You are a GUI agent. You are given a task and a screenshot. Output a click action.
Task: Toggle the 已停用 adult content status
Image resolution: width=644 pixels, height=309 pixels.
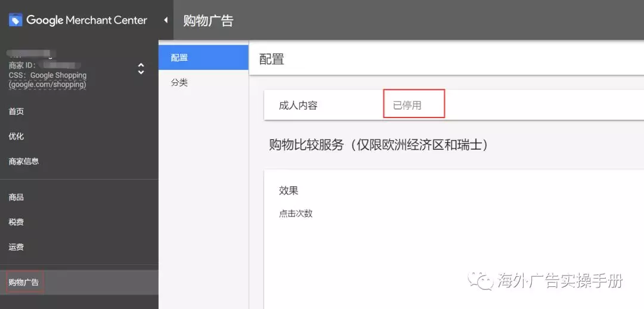[407, 106]
